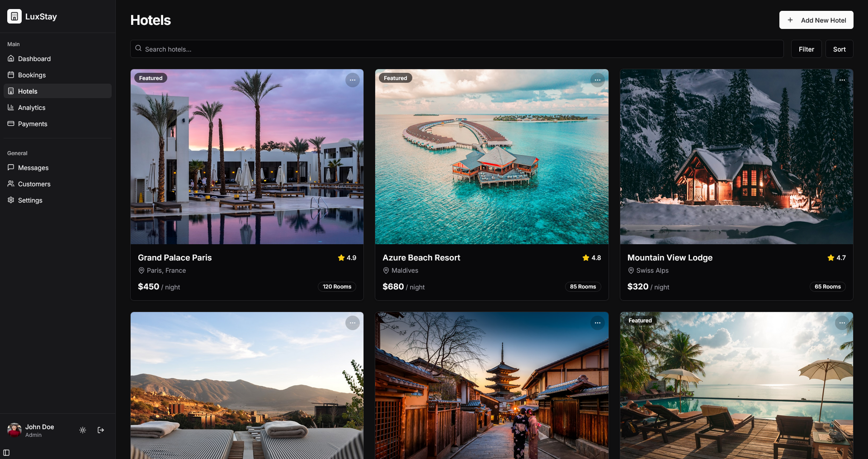The height and width of the screenshot is (459, 868).
Task: Click the Azure Beach Resort photo
Action: click(491, 157)
